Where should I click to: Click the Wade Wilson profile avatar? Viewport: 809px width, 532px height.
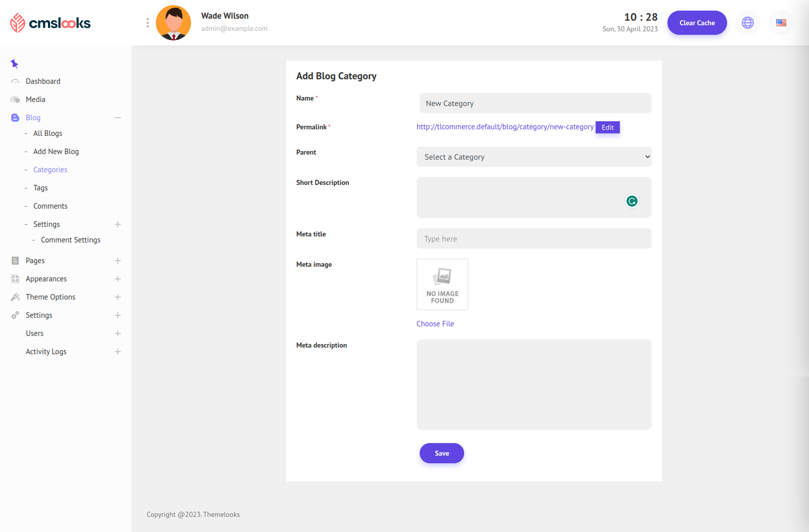(x=173, y=23)
